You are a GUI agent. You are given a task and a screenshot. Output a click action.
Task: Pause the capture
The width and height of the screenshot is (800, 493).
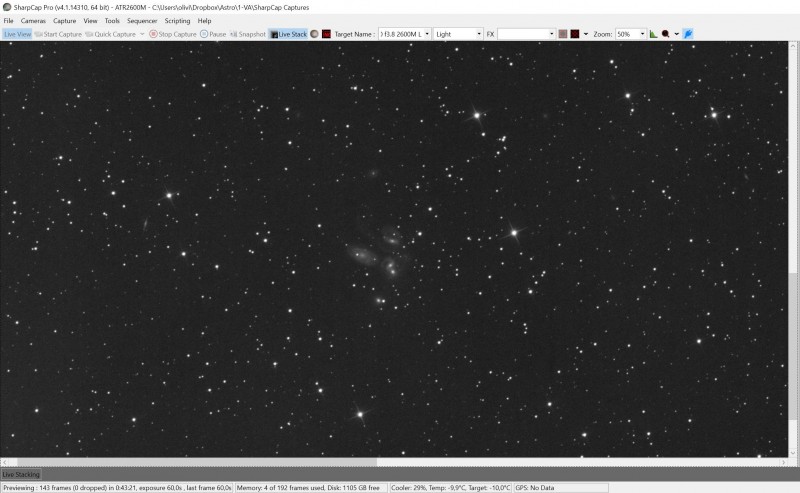pos(213,34)
